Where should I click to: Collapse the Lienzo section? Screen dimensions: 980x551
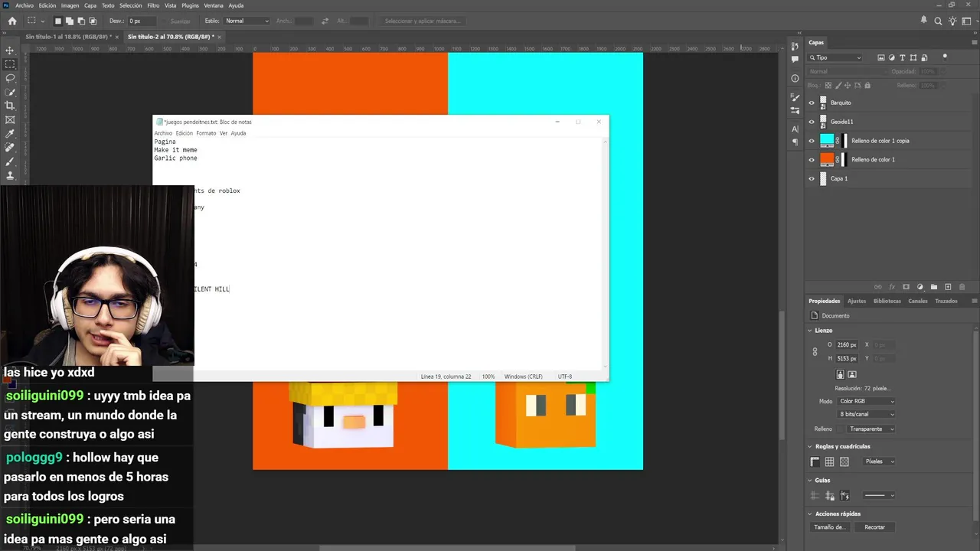point(811,331)
